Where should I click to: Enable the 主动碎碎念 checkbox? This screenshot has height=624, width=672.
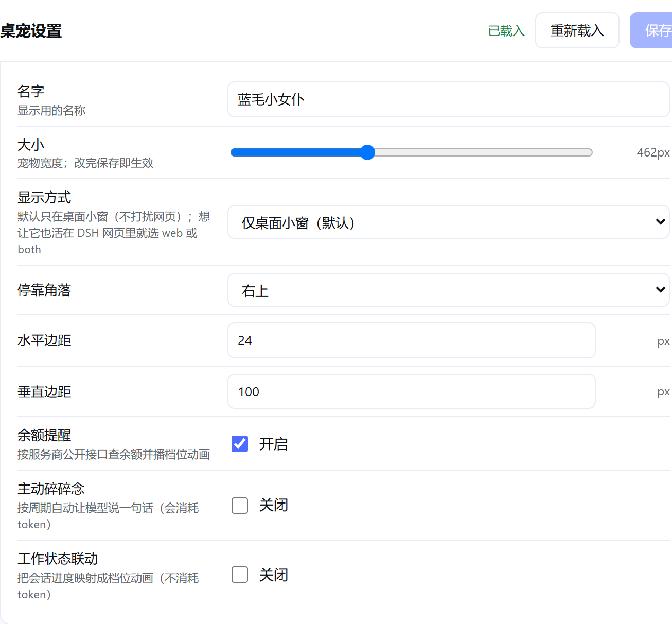(x=240, y=505)
